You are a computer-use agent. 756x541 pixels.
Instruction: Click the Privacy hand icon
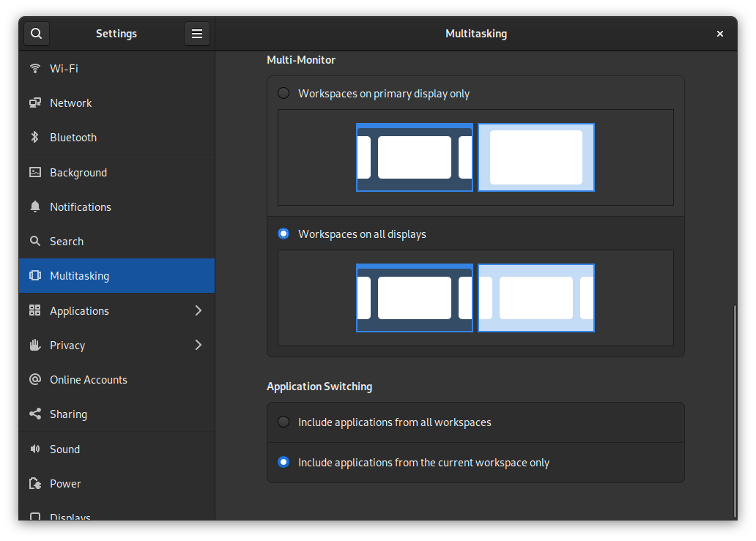coord(34,345)
